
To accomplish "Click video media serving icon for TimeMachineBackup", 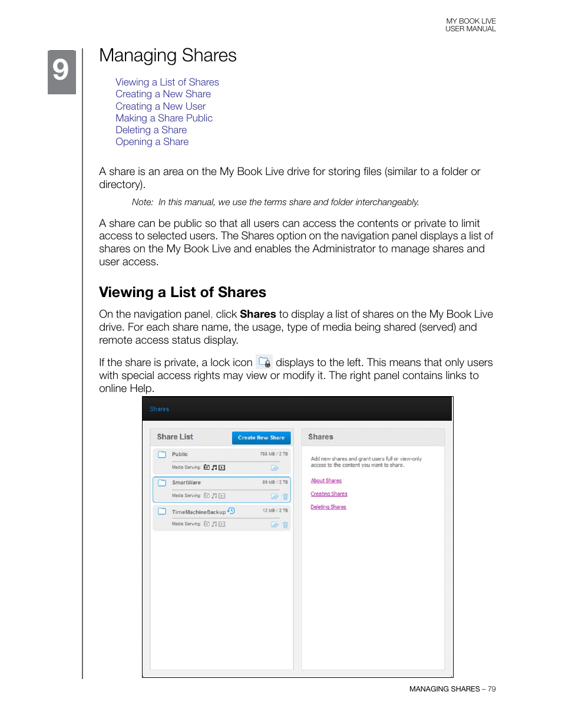I will click(x=222, y=524).
